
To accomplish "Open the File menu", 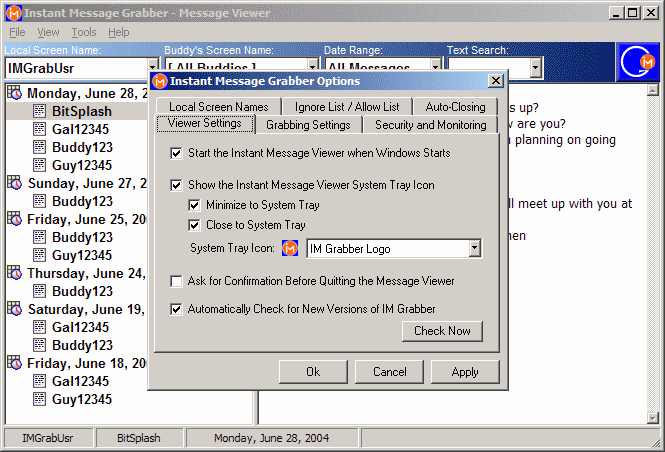I will point(17,32).
